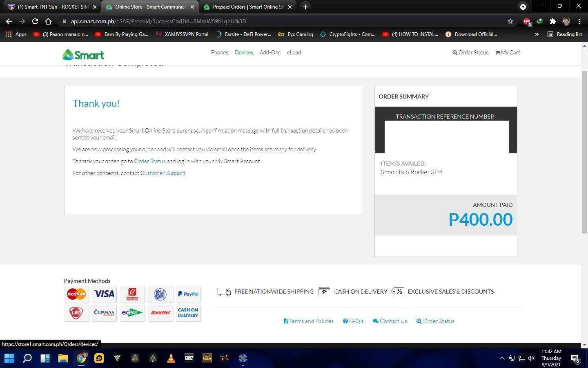Open the Reading list
This screenshot has height=368, width=588.
coord(565,34)
